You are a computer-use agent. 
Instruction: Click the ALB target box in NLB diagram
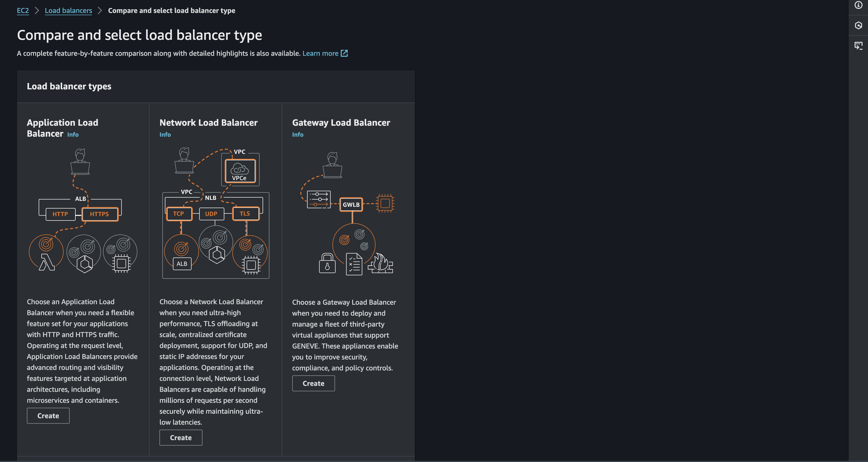182,264
